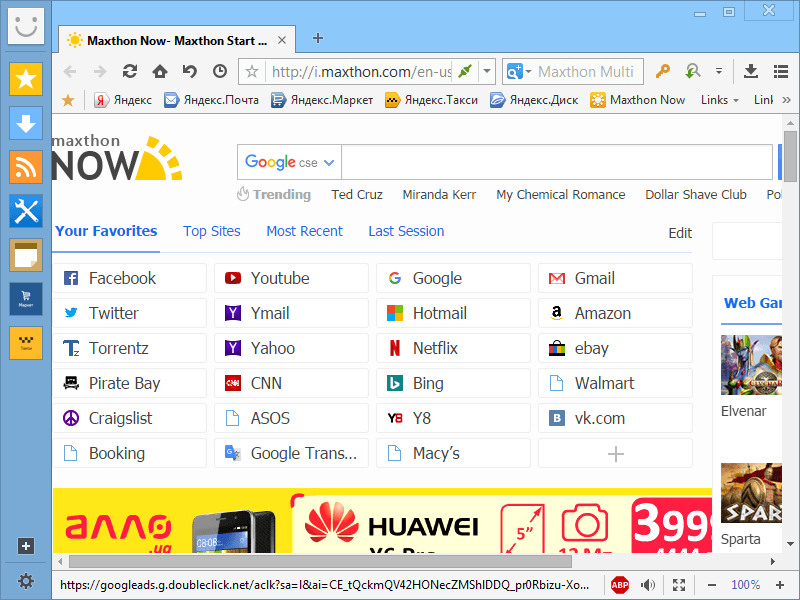800x600 pixels.
Task: Go forward to the next page
Action: [100, 71]
